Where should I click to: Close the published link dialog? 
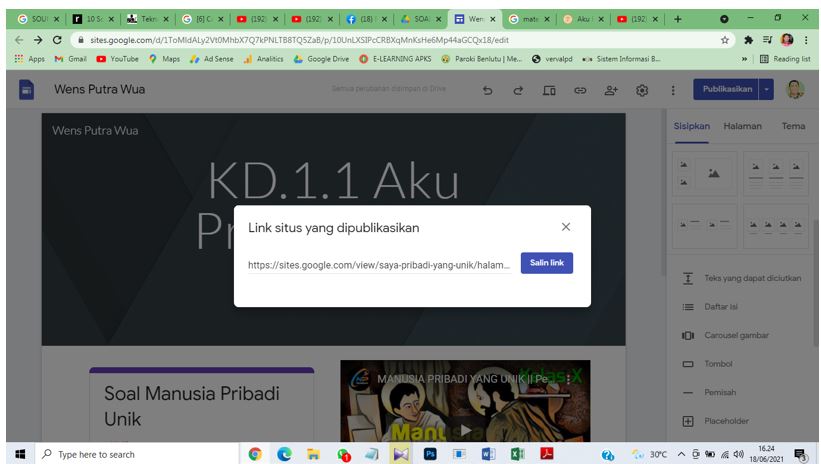point(566,227)
